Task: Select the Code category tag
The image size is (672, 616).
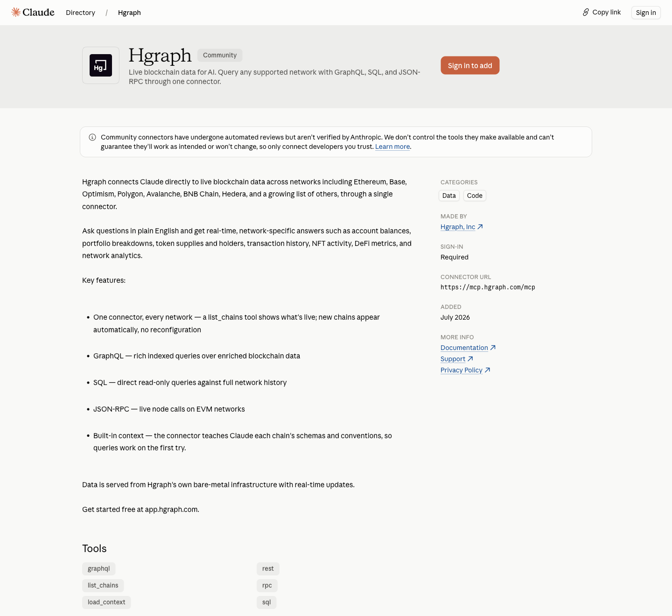Action: click(475, 196)
